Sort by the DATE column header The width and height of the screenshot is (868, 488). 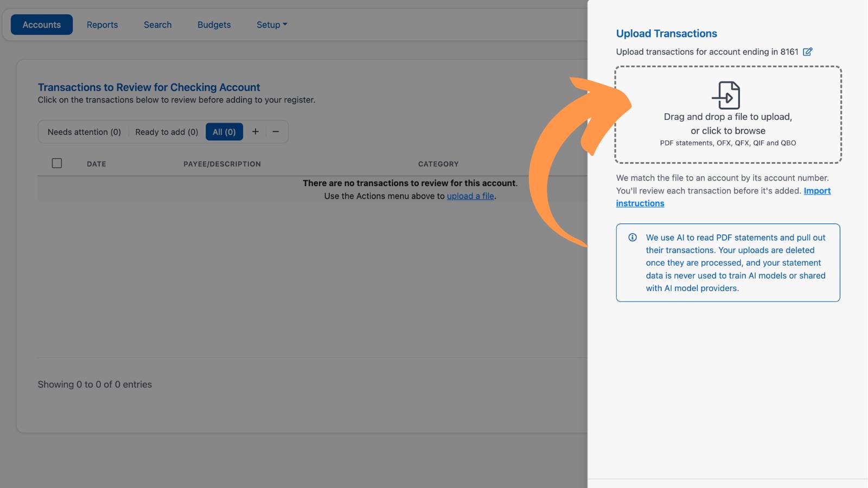click(97, 164)
